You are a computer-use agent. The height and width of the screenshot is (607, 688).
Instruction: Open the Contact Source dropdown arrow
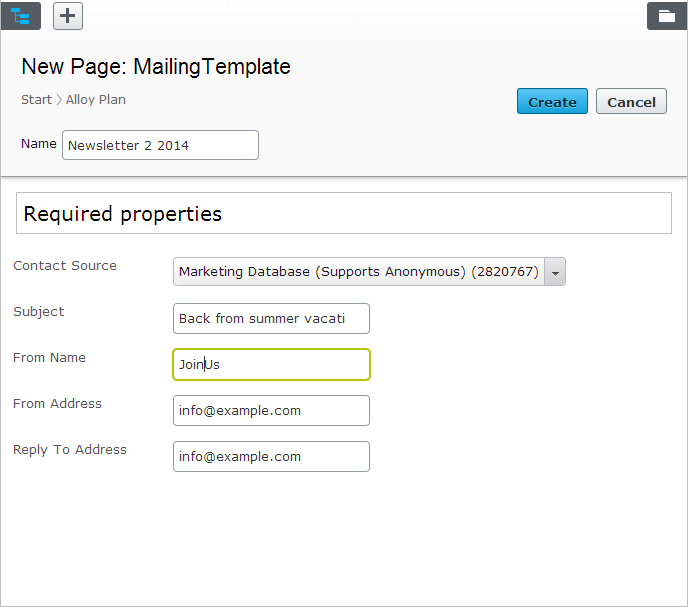coord(555,272)
